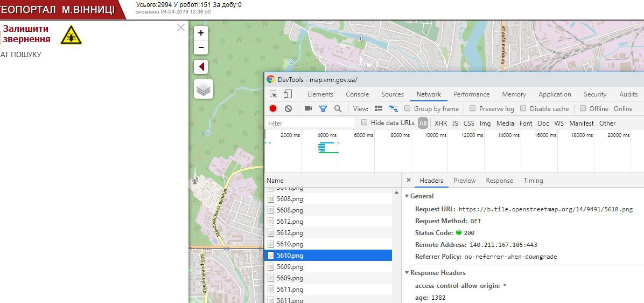View the Response tab
This screenshot has width=644, height=303.
pos(500,181)
